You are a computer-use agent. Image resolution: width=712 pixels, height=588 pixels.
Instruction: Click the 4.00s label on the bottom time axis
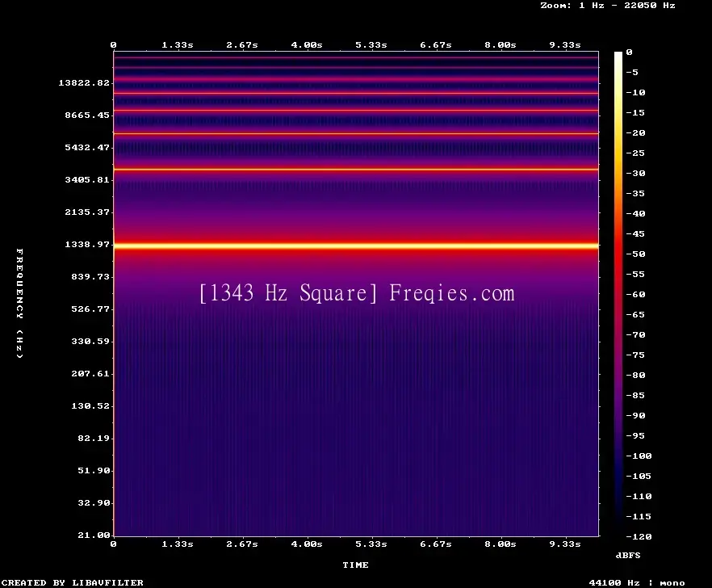pyautogui.click(x=307, y=544)
